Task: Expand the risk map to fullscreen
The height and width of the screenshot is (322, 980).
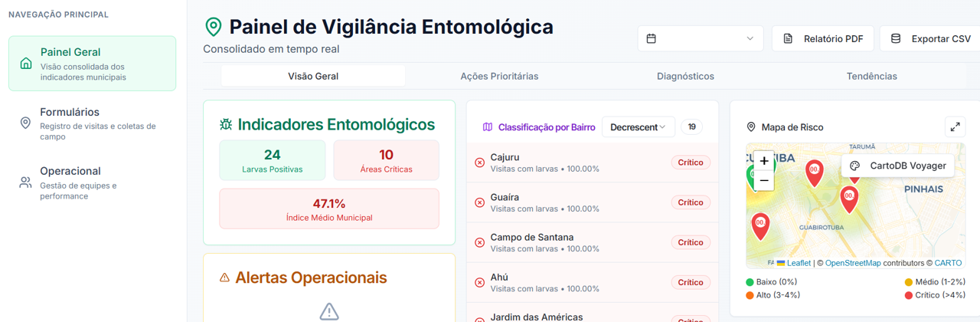Action: coord(955,127)
